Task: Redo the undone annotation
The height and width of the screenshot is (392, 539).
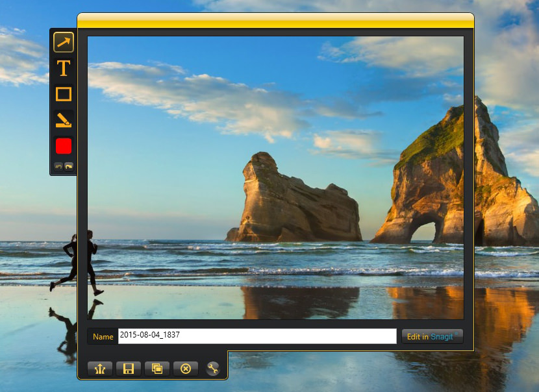Action: click(68, 166)
